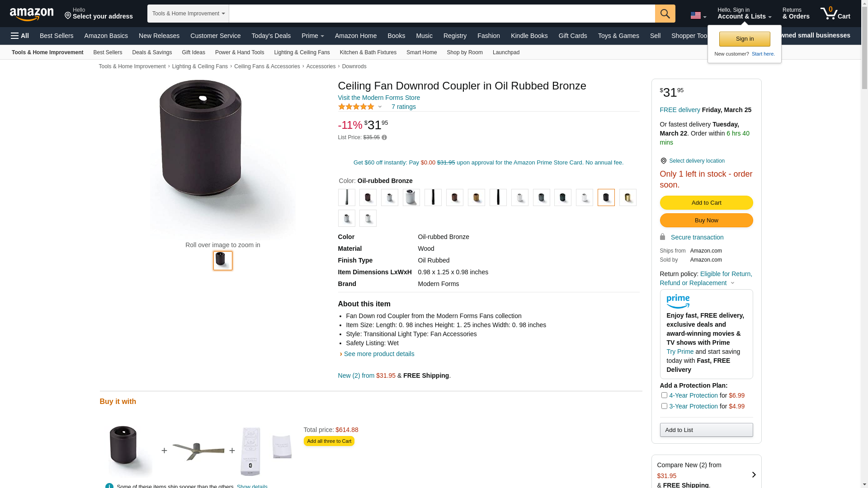The width and height of the screenshot is (868, 488).
Task: Open the shopping cart icon
Action: 835,14
